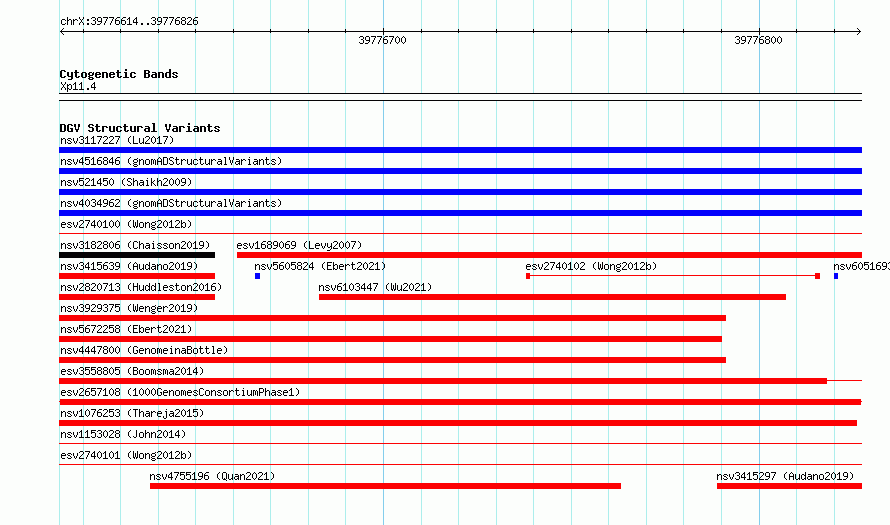Click the DGV Structural Variants track title
Viewport: 890px width, 525px height.
pyautogui.click(x=140, y=128)
